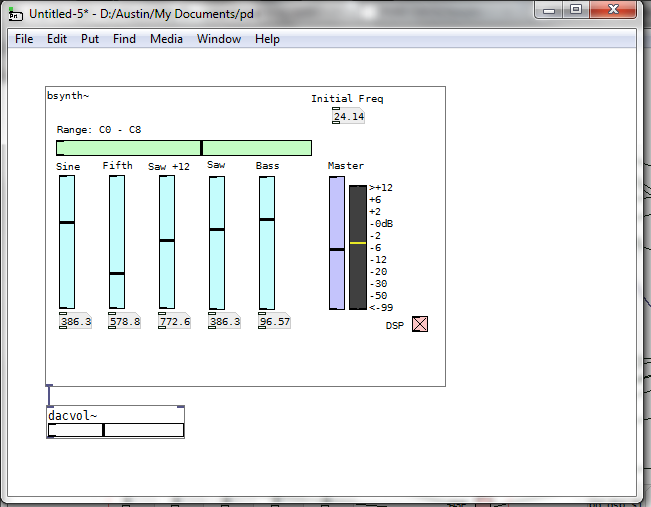Click the '>+12' meter scale label
Viewport: 651px width, 507px height.
(381, 188)
